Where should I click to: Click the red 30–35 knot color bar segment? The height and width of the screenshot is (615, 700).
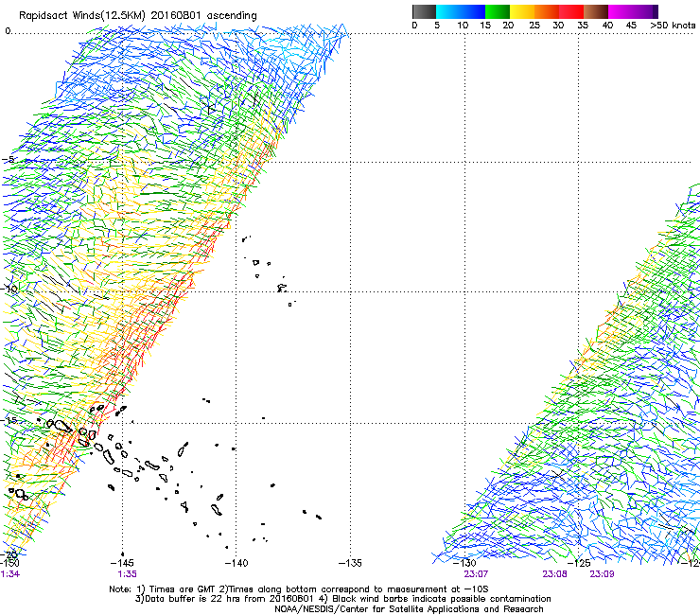571,11
